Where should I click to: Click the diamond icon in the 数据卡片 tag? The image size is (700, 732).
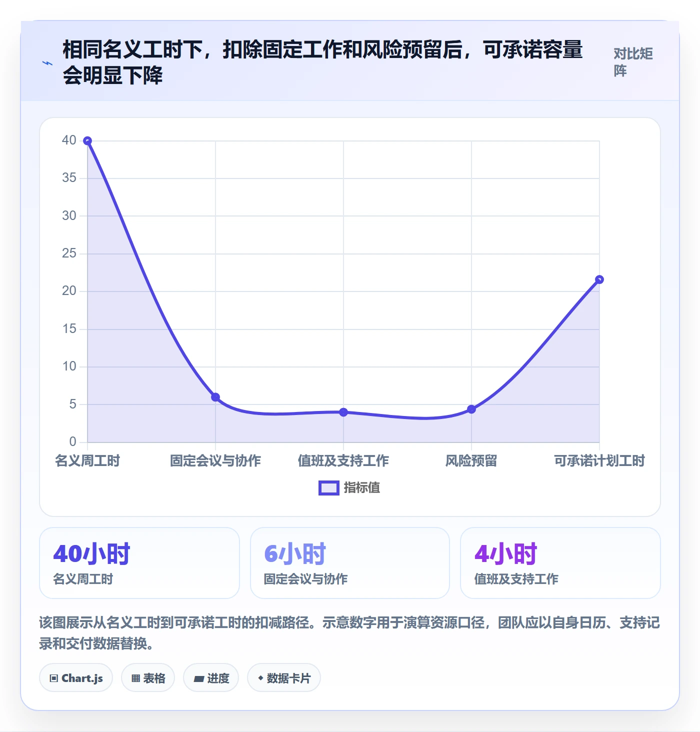pyautogui.click(x=260, y=678)
